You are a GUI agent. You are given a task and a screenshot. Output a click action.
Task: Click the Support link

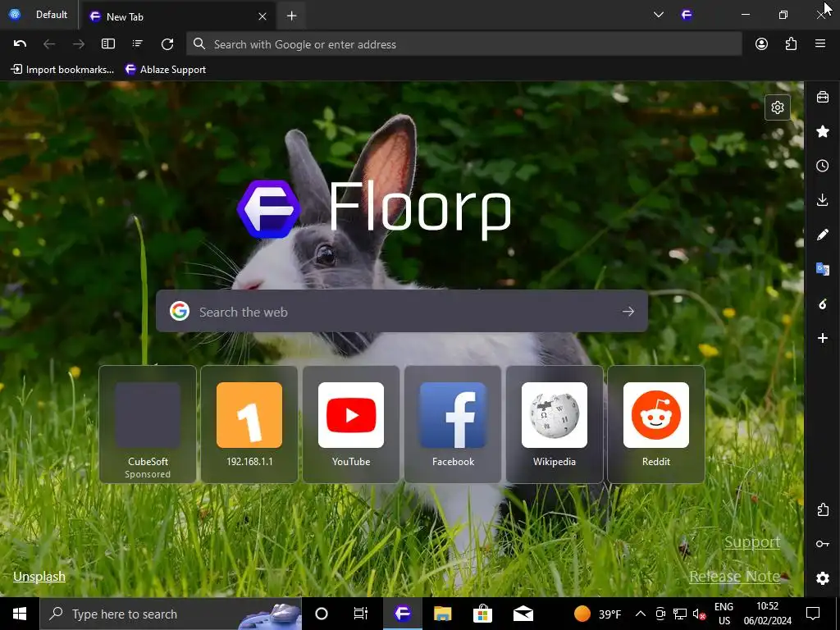point(752,542)
